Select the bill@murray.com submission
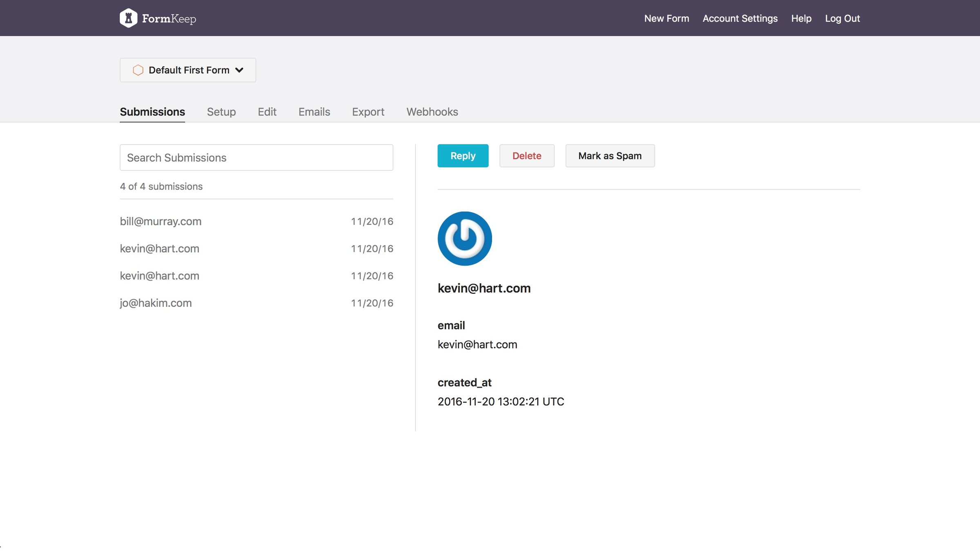The image size is (980, 551). pos(256,221)
